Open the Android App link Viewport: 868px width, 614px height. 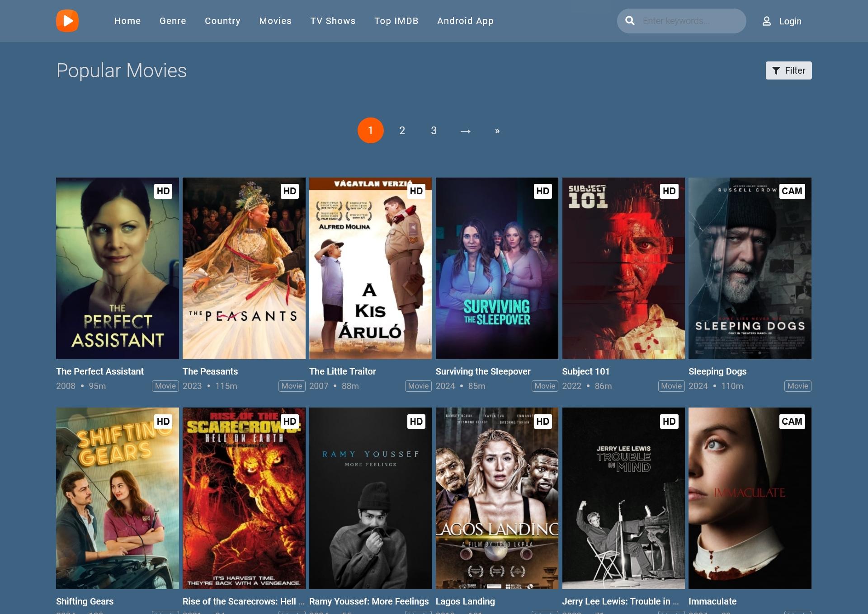(465, 21)
